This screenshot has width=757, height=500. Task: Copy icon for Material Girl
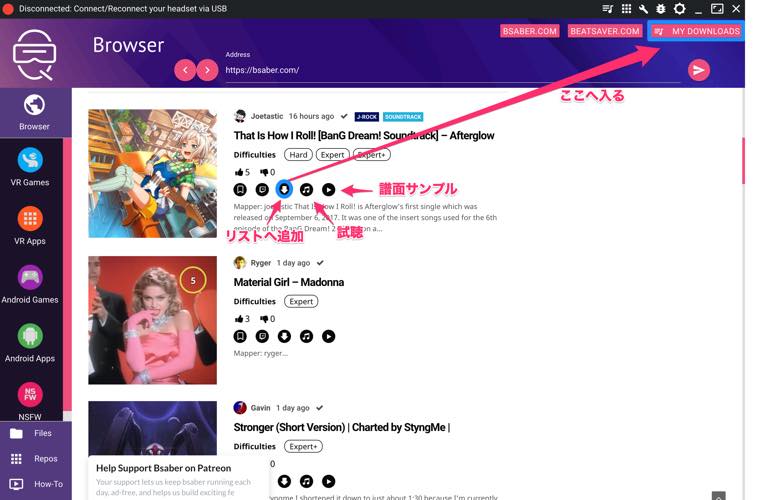pyautogui.click(x=262, y=336)
